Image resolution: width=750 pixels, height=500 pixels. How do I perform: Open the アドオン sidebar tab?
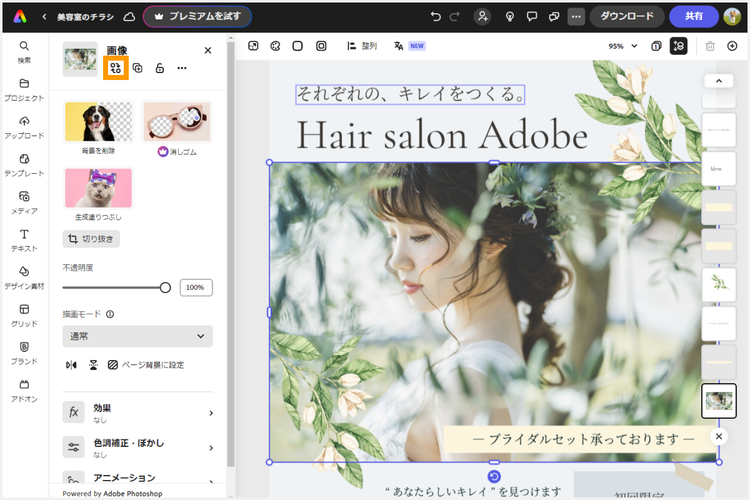(x=24, y=391)
